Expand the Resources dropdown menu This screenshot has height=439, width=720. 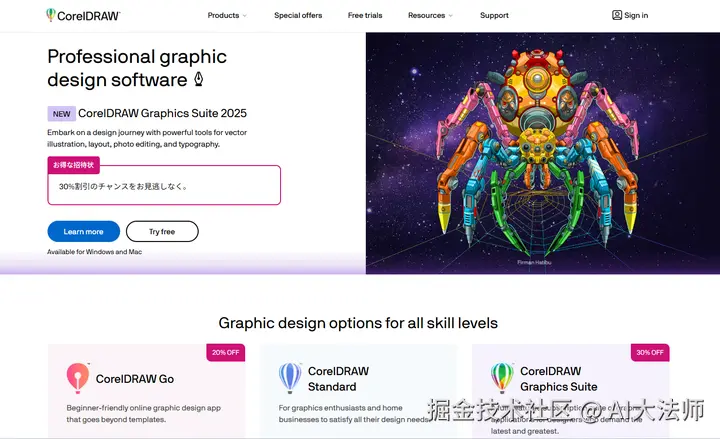click(x=430, y=15)
